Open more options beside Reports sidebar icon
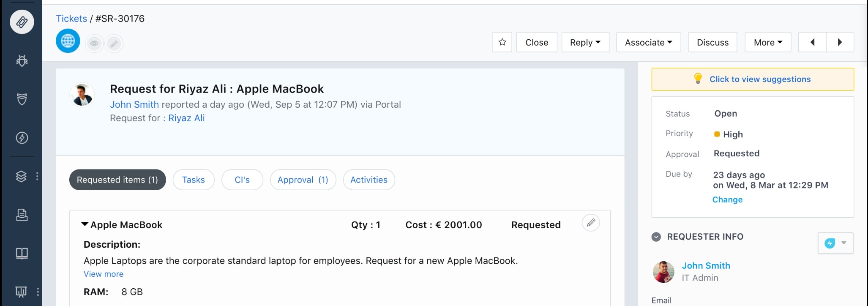This screenshot has height=306, width=868. (38, 292)
